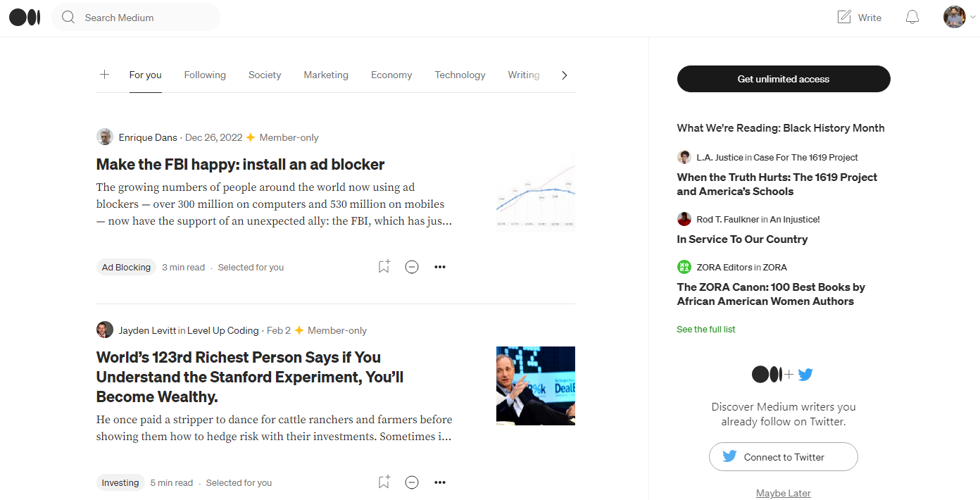Click Rod T. Faulkner avatar
This screenshot has height=500, width=980.
[x=684, y=219]
